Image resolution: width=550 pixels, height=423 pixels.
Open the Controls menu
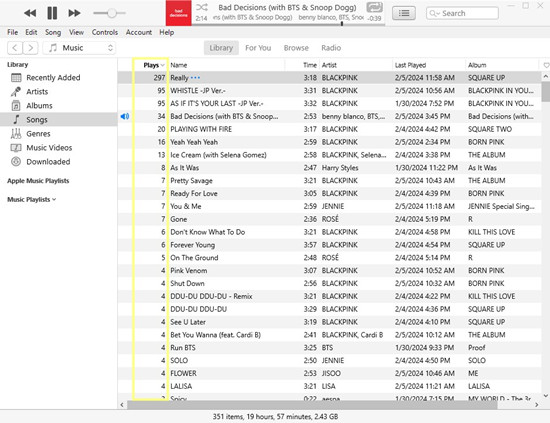105,32
